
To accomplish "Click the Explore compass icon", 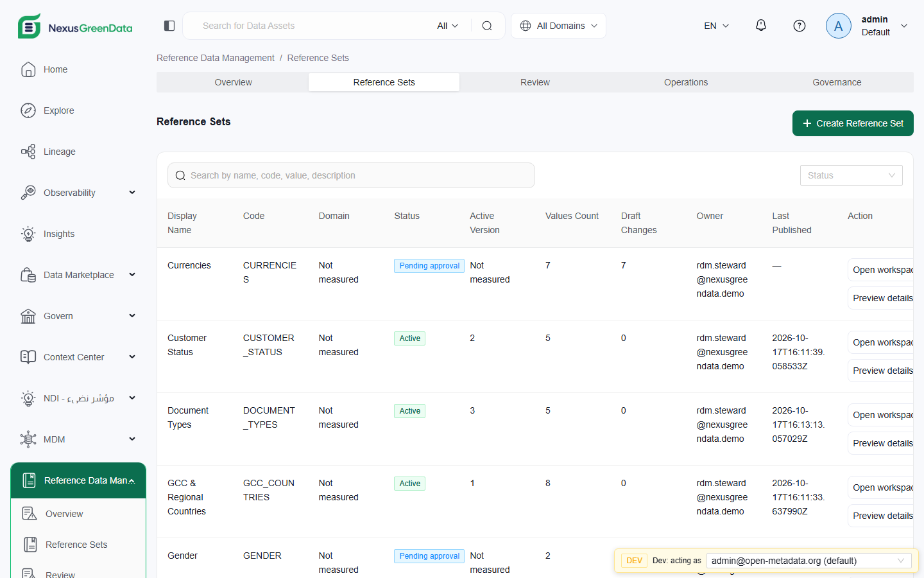I will pos(28,110).
